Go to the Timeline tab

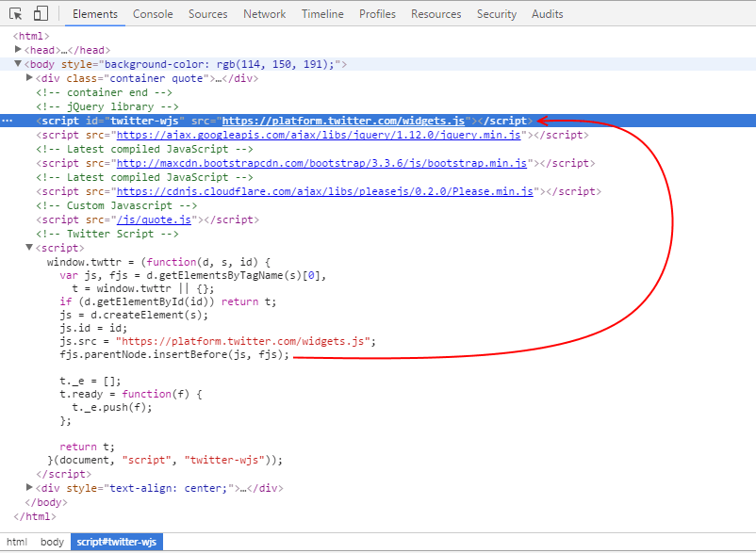click(x=322, y=14)
